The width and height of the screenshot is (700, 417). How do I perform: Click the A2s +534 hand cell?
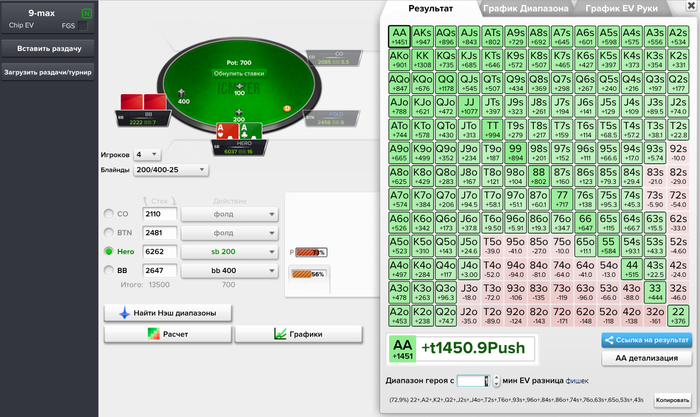[x=678, y=37]
